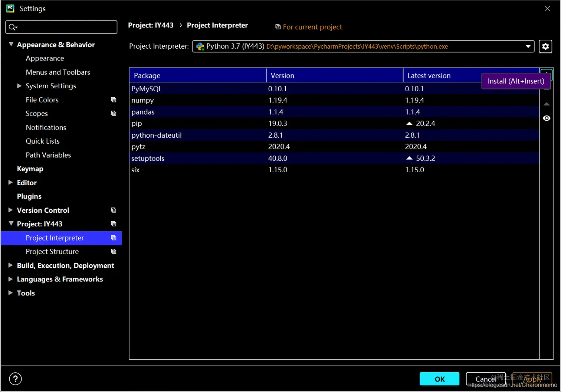561x392 pixels.
Task: Click pytz latest version 2020.4
Action: coord(416,147)
